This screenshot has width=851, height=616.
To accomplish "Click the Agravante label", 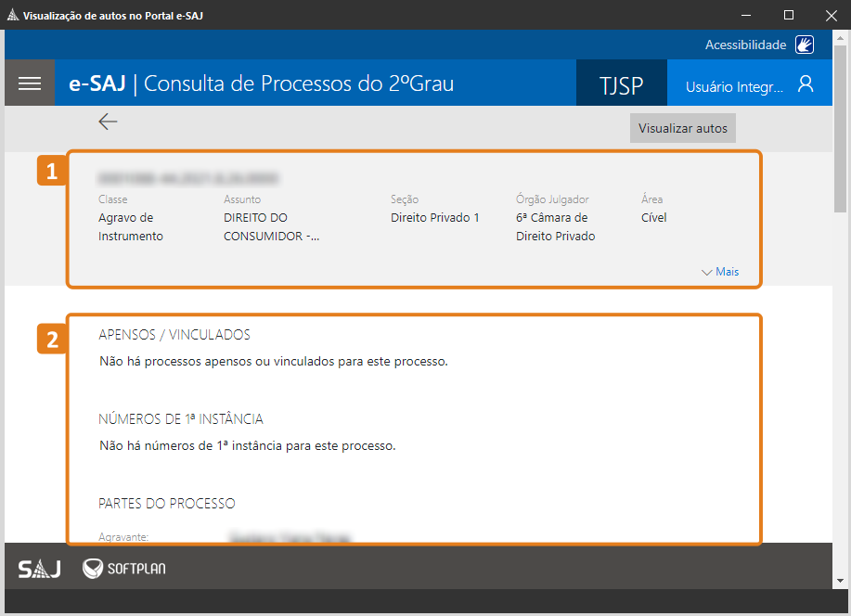I will point(123,537).
